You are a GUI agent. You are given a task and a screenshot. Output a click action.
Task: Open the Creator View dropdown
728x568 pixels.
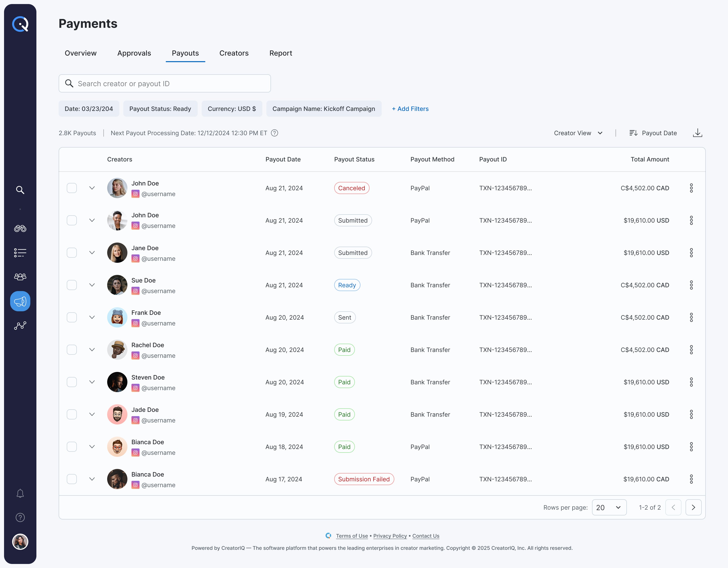tap(578, 133)
